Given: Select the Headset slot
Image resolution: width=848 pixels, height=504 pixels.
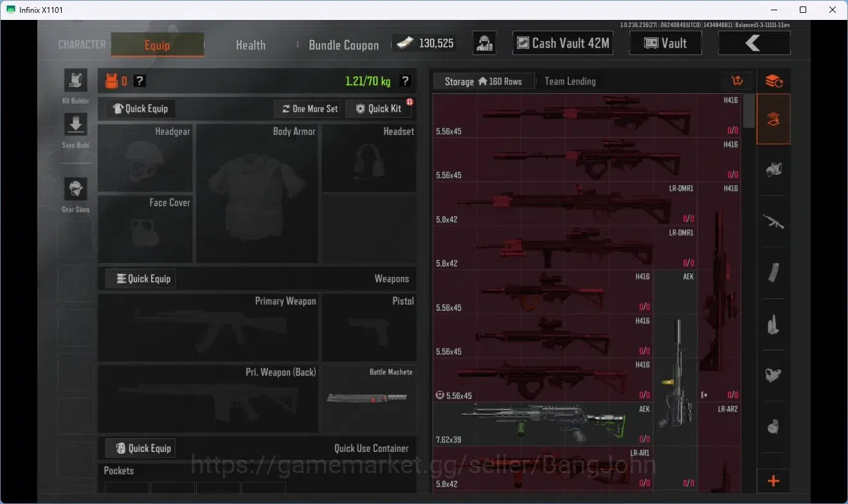Looking at the screenshot, I should [x=369, y=158].
